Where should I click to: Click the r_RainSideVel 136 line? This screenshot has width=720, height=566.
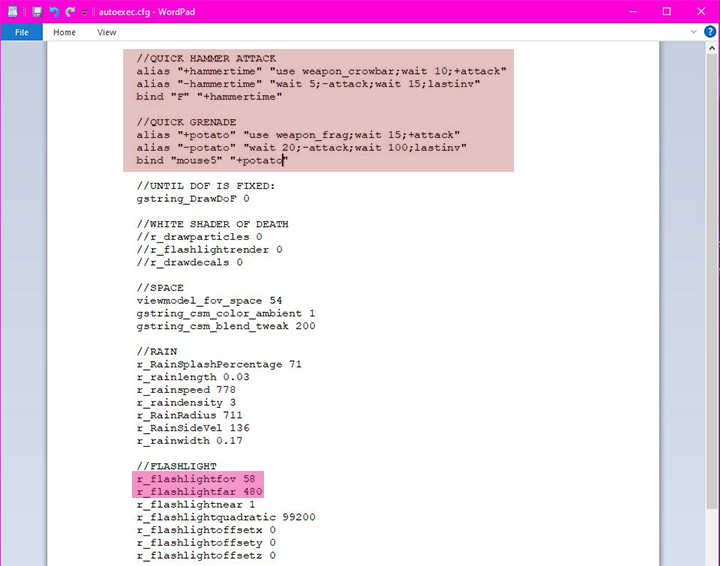pos(193,428)
